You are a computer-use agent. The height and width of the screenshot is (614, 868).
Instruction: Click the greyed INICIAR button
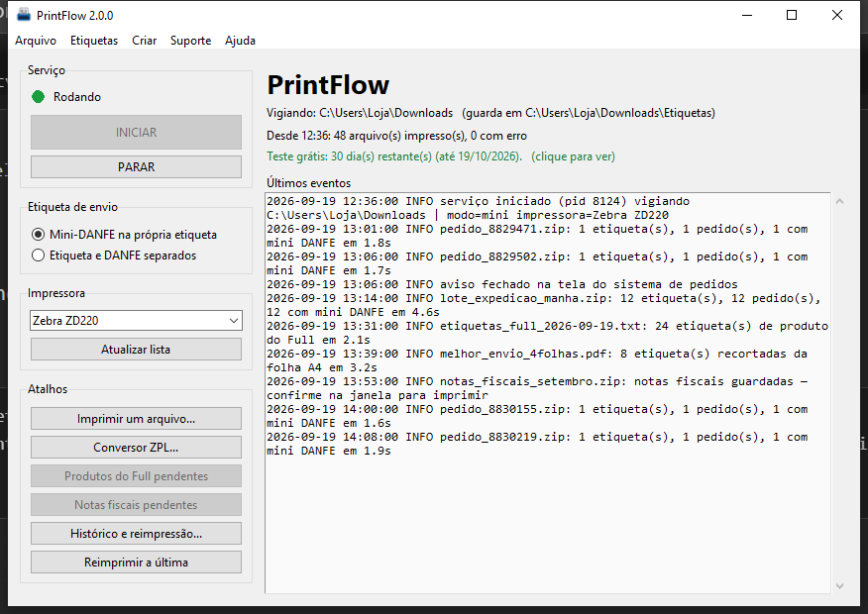click(x=136, y=132)
